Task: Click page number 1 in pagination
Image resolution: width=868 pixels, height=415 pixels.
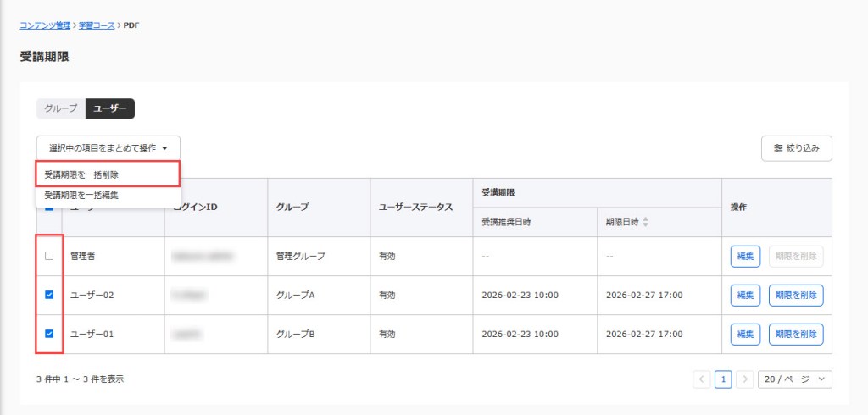Action: pos(723,379)
